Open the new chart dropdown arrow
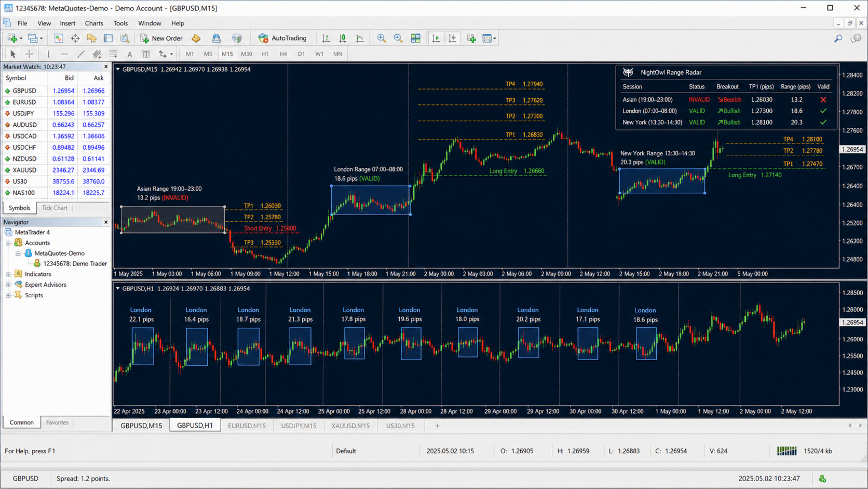Screen dimensions: 868x489 21,38
